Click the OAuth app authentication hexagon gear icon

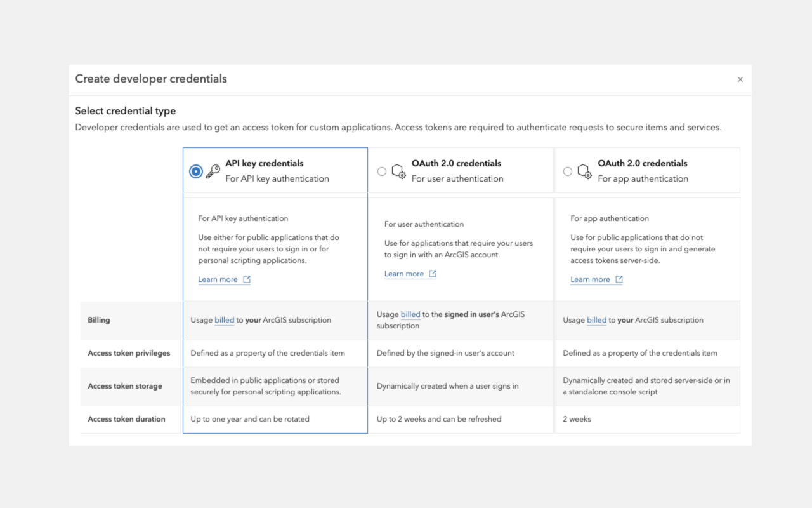coord(584,171)
